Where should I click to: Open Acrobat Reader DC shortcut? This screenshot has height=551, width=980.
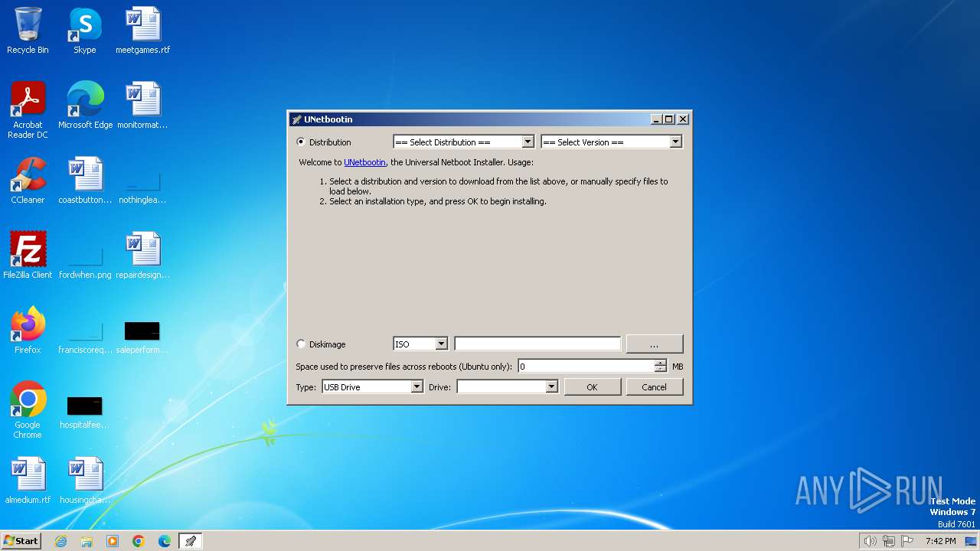tap(28, 110)
